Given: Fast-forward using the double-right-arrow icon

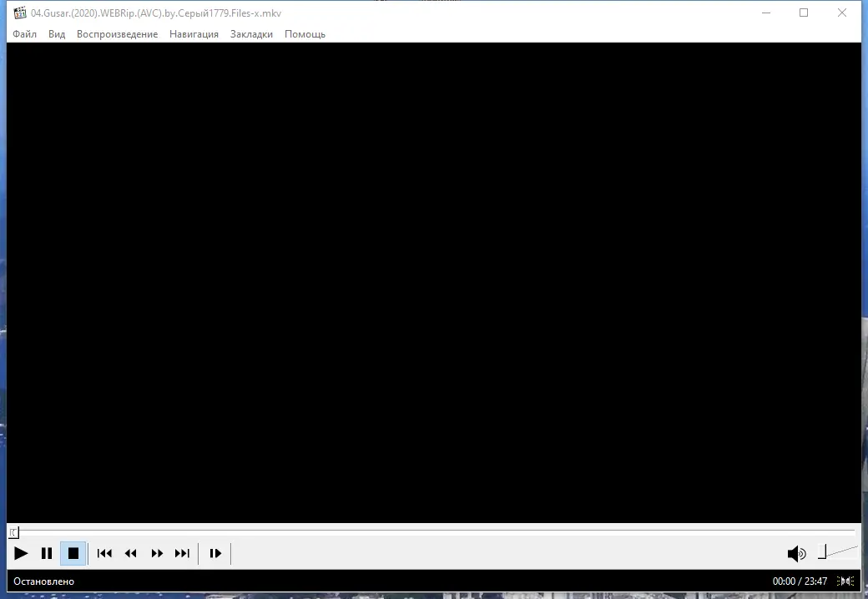Looking at the screenshot, I should [x=157, y=553].
